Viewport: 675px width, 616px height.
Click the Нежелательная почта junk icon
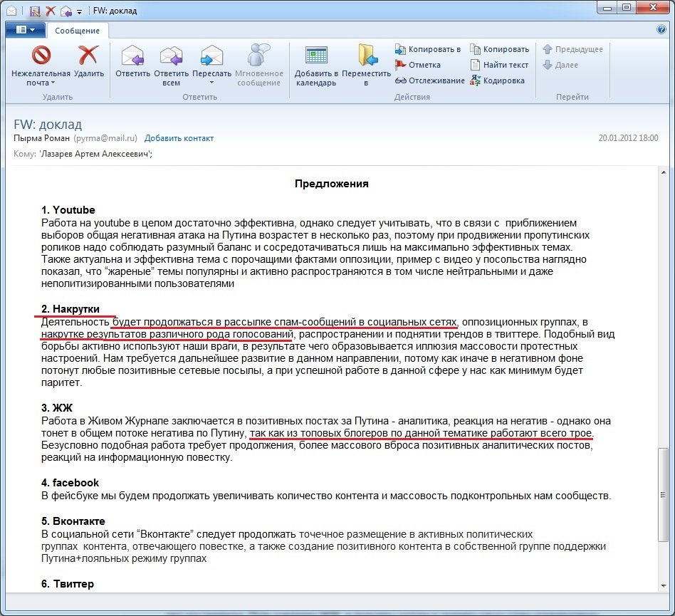pos(41,56)
